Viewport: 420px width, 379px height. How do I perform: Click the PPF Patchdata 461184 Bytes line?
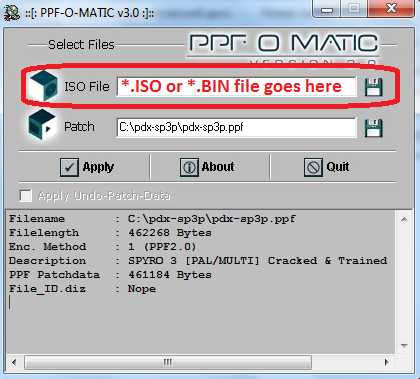coord(110,275)
